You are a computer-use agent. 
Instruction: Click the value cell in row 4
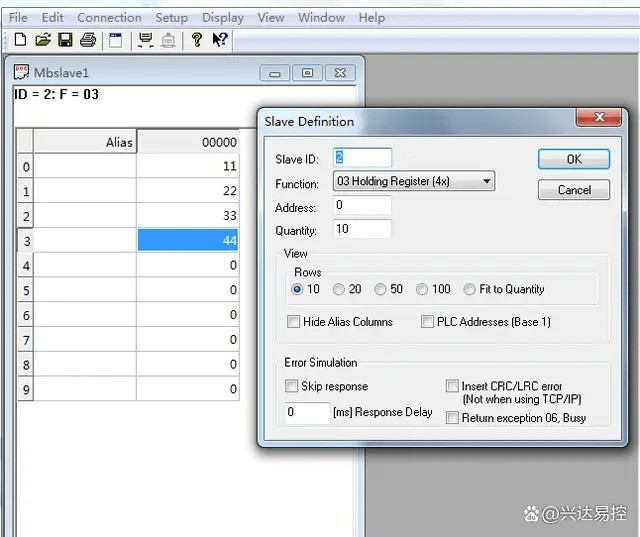coord(188,265)
